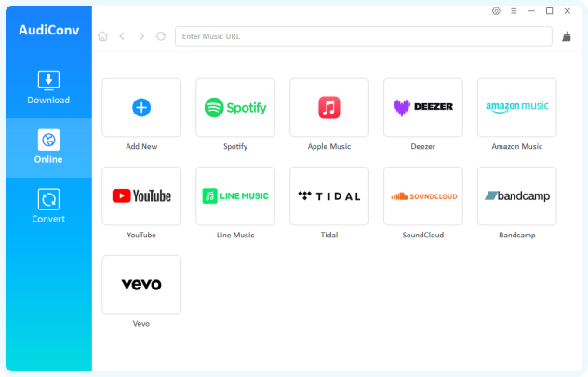588x377 pixels.
Task: Click the 'Vevo' caption label
Action: [141, 324]
